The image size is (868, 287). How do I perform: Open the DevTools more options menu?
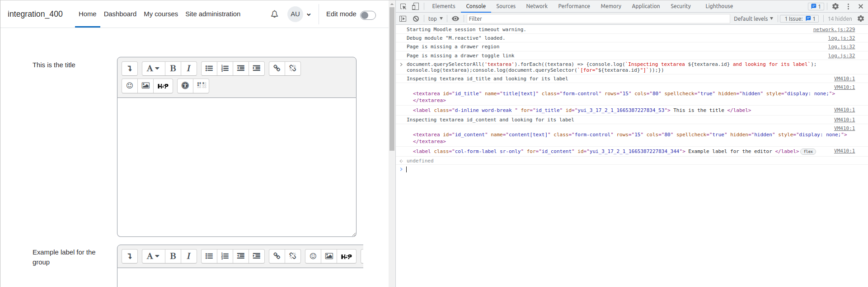[x=848, y=6]
